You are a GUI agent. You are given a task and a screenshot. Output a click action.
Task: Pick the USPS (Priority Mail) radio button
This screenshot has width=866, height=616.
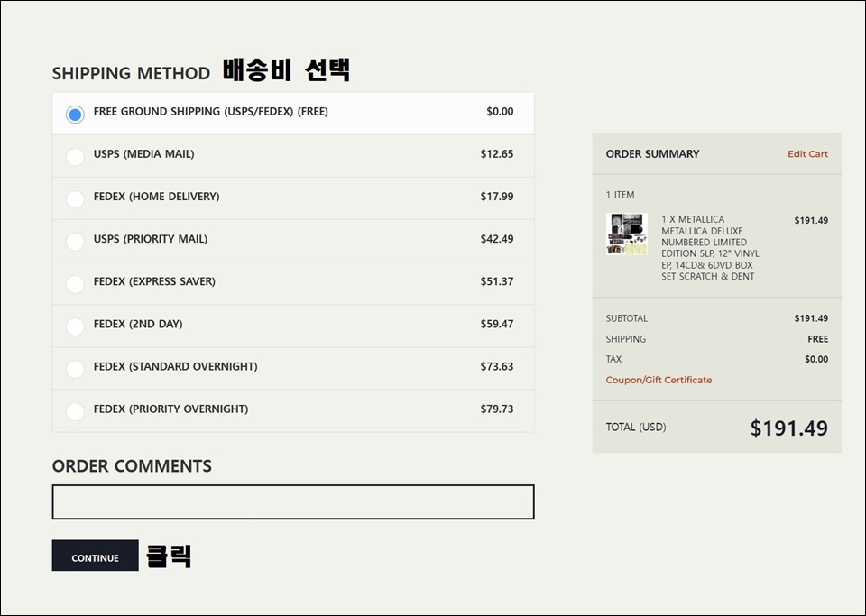pos(75,242)
